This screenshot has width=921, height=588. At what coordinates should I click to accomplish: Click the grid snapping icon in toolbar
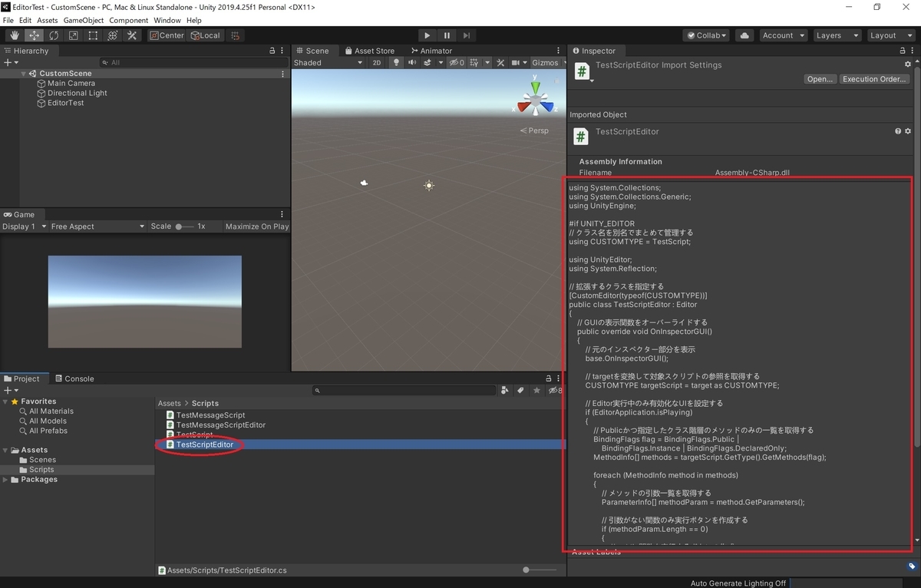point(236,35)
